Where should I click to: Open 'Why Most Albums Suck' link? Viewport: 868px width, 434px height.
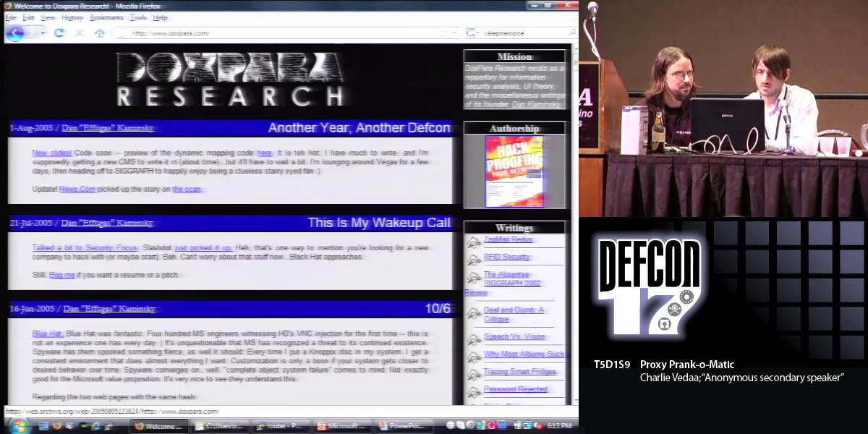524,354
